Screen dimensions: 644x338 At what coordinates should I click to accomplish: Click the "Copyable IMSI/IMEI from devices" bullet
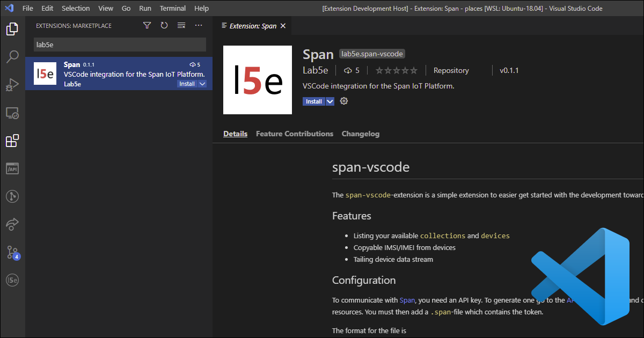tap(404, 247)
